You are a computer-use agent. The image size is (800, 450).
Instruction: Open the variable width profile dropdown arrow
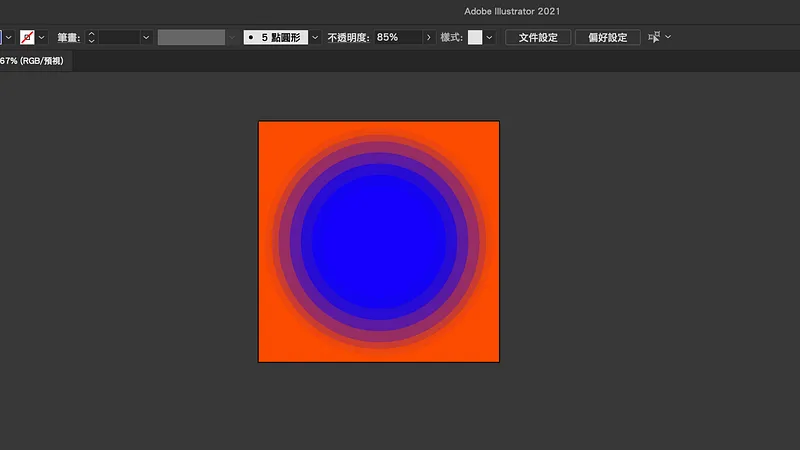pos(232,37)
